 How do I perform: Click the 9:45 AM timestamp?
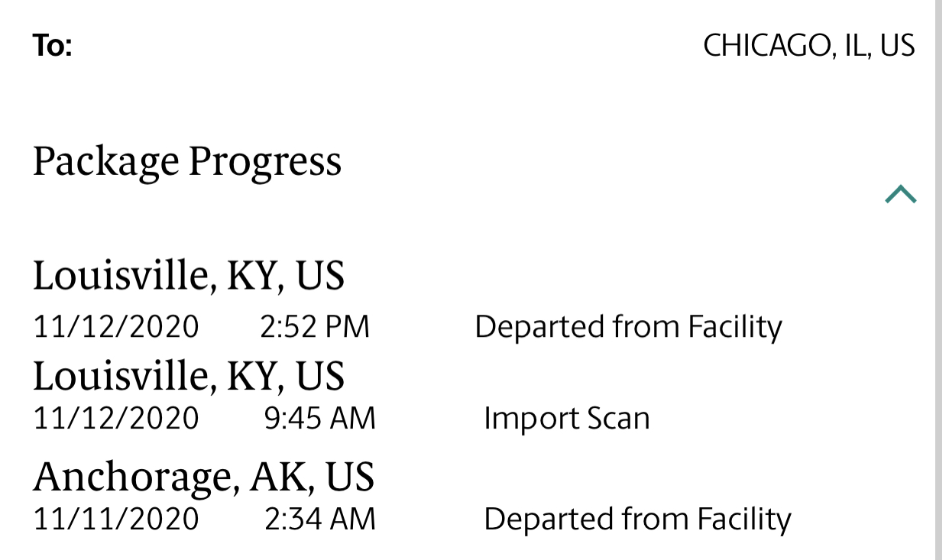click(320, 419)
